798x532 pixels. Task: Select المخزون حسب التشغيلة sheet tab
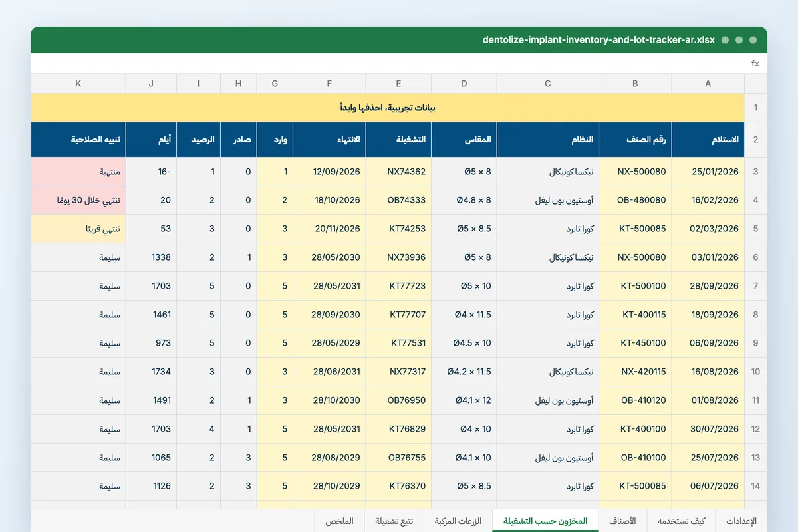[x=545, y=521]
